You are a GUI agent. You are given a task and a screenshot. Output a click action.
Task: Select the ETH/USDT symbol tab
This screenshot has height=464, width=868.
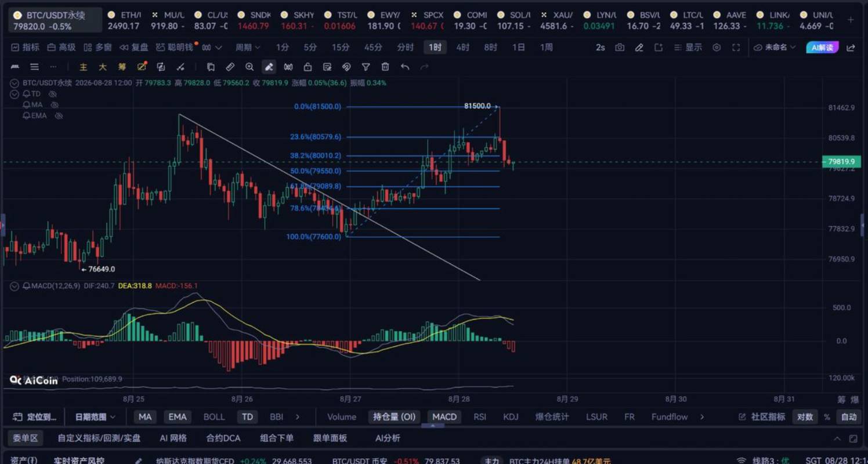[x=125, y=20]
